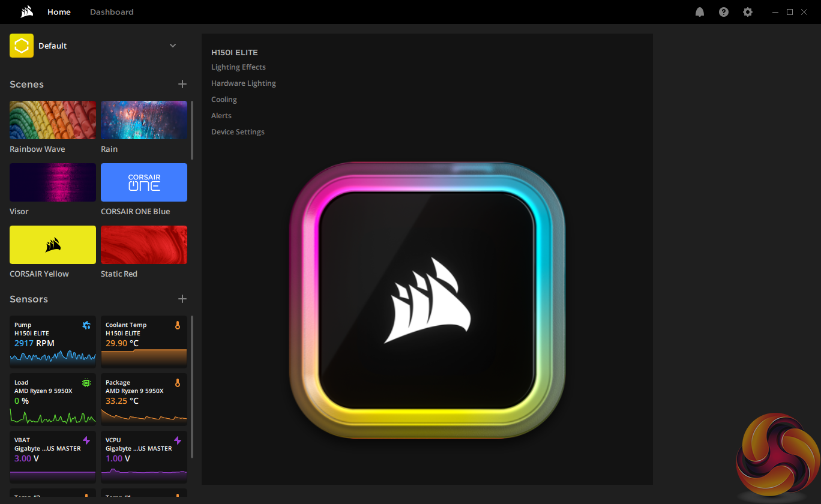
Task: Add a new sensor with the plus icon
Action: [182, 299]
